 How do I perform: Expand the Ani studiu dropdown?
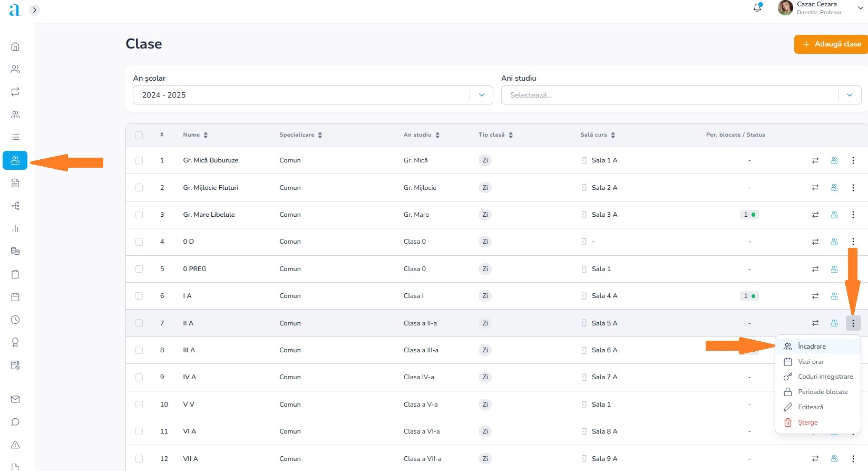[680, 95]
